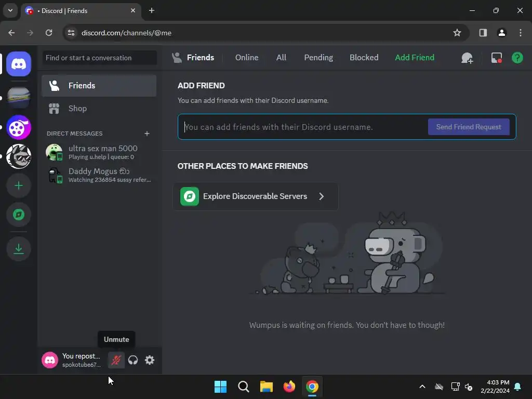
Task: Open the browser side panel icon
Action: [x=483, y=33]
